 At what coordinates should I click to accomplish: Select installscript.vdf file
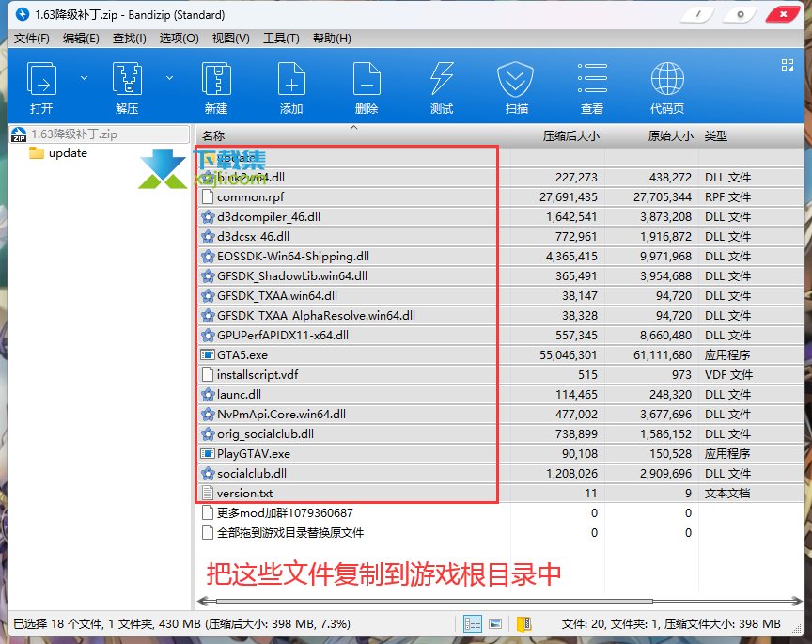[x=500, y=374]
